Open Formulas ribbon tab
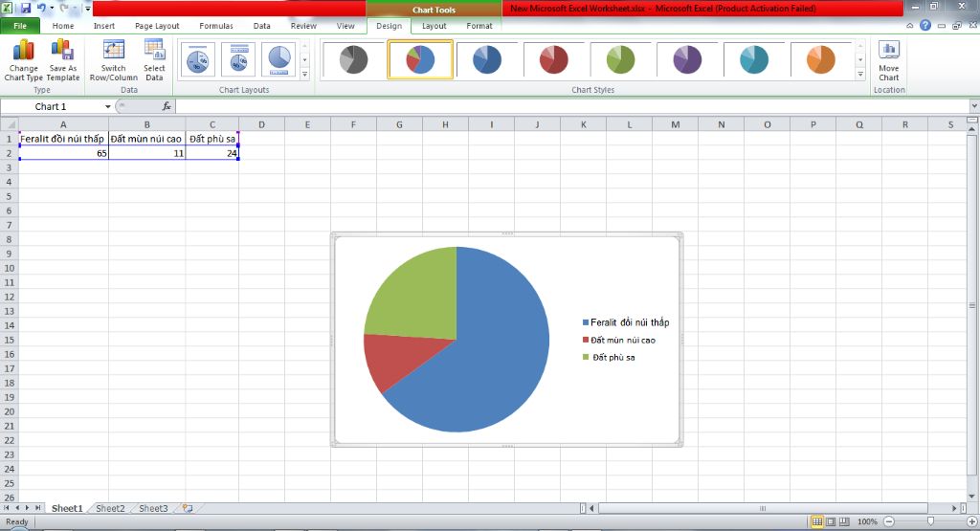The height and width of the screenshot is (531, 980). [x=216, y=26]
